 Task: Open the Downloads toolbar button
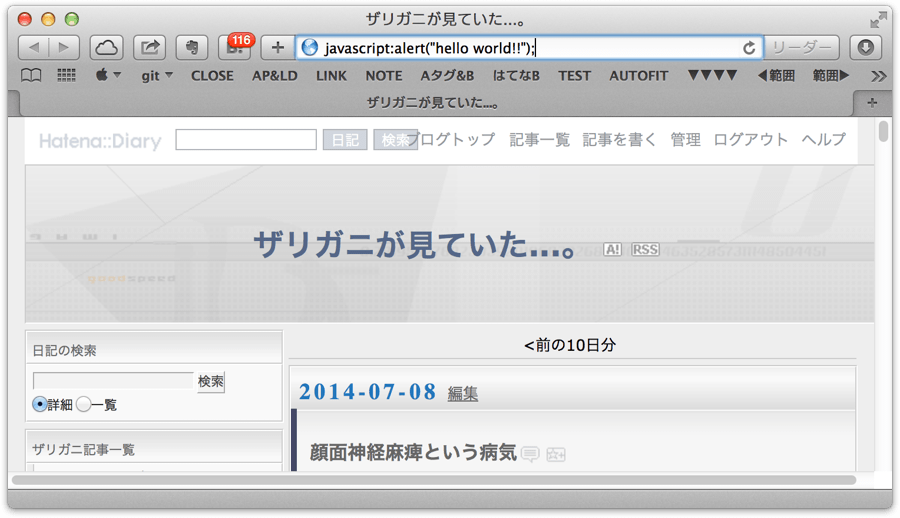(x=866, y=48)
